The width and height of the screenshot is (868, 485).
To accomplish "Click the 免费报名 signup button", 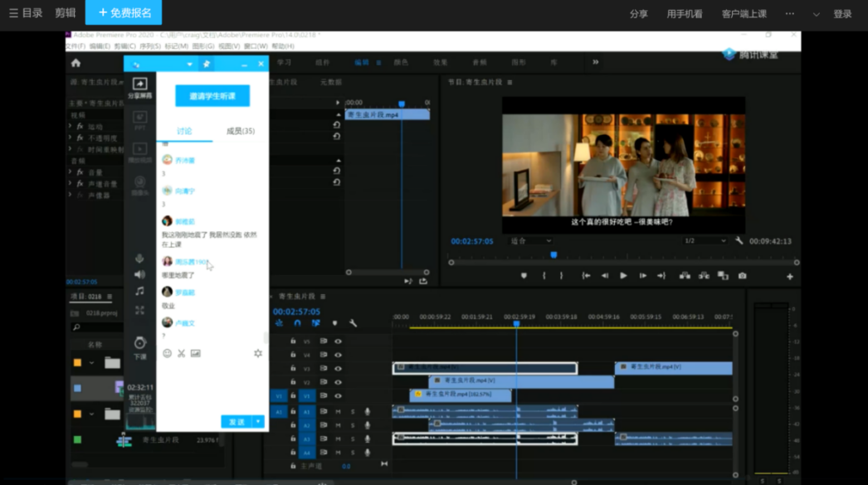I will coord(124,12).
